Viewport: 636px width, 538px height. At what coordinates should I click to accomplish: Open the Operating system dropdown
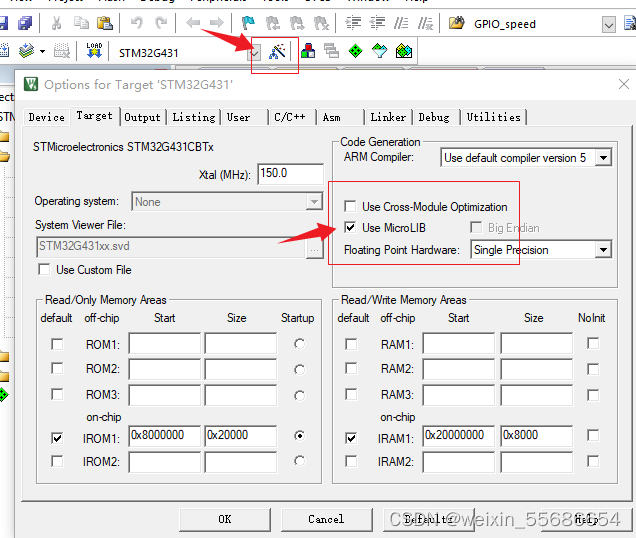pos(314,201)
